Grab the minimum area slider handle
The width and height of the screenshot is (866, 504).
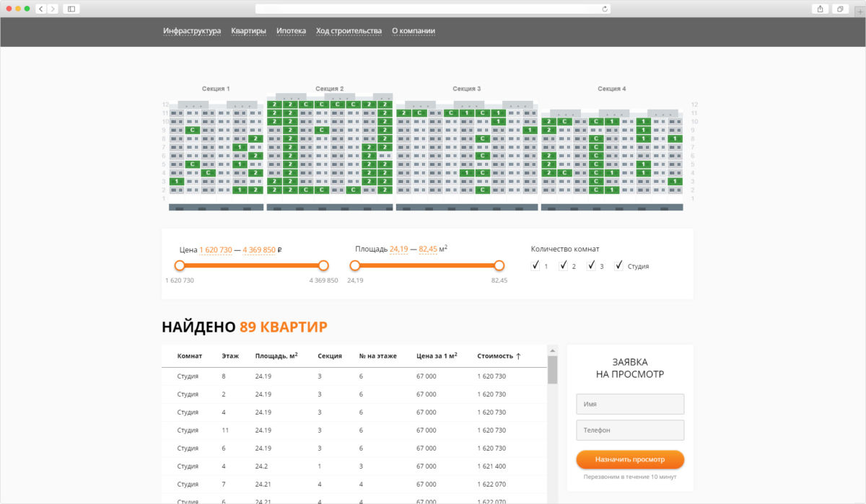click(x=354, y=265)
